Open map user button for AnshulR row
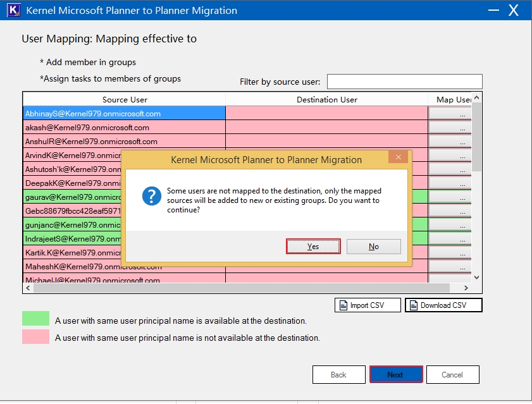This screenshot has width=532, height=404. 450,141
